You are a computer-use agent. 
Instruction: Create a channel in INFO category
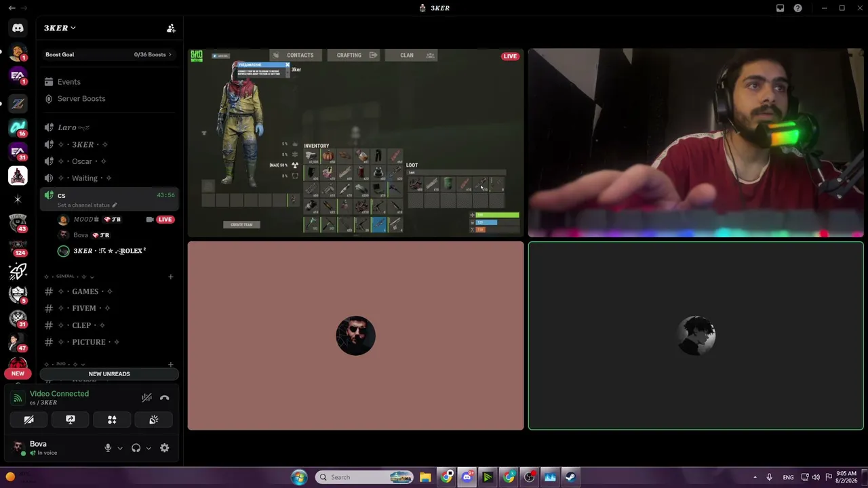pos(170,365)
